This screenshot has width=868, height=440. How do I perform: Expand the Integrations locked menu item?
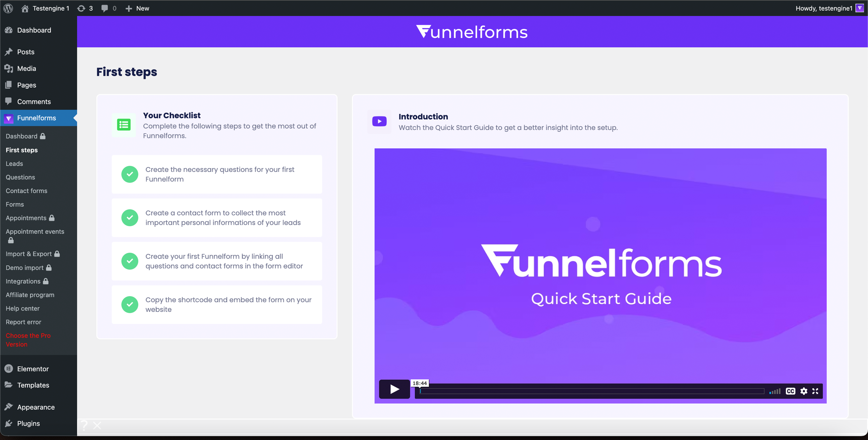point(26,280)
